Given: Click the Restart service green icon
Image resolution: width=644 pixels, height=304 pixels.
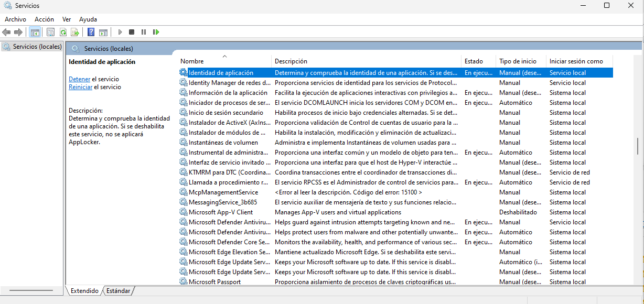Looking at the screenshot, I should point(156,32).
